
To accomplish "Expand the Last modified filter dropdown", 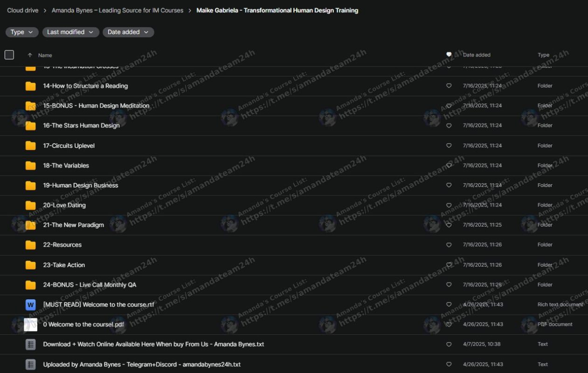I will [70, 32].
